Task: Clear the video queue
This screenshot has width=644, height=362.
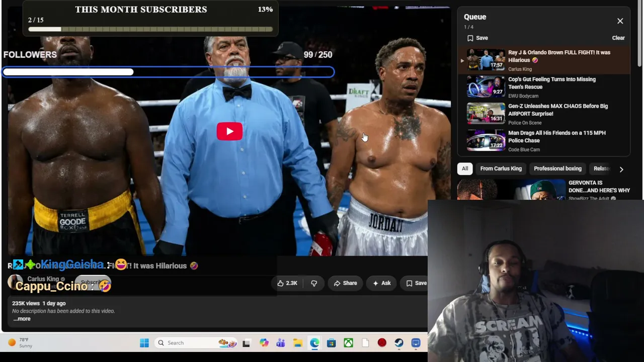Action: 618,38
